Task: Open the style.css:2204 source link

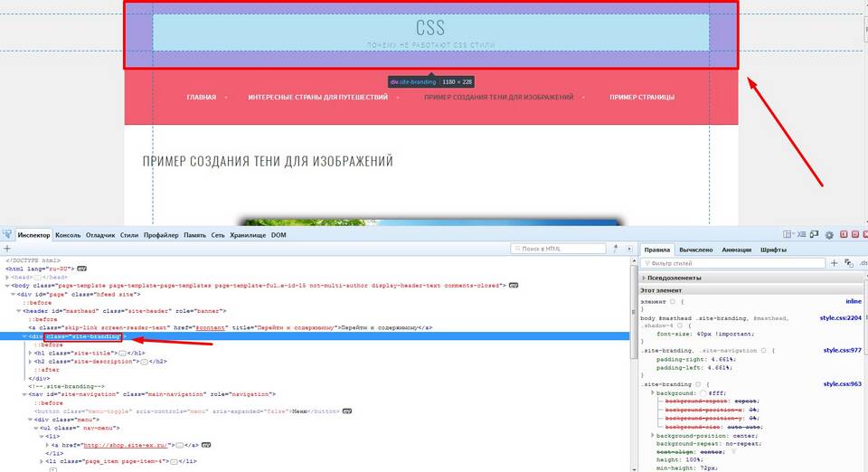Action: 840,318
